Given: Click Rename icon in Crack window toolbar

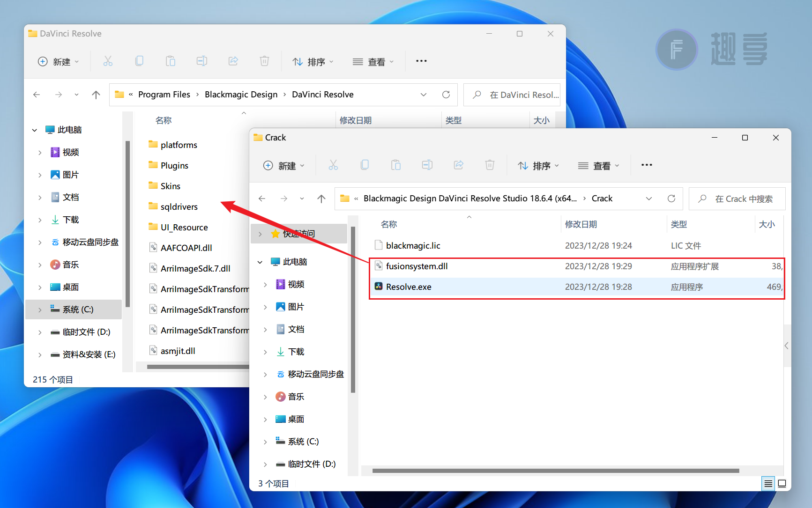Looking at the screenshot, I should coord(427,165).
